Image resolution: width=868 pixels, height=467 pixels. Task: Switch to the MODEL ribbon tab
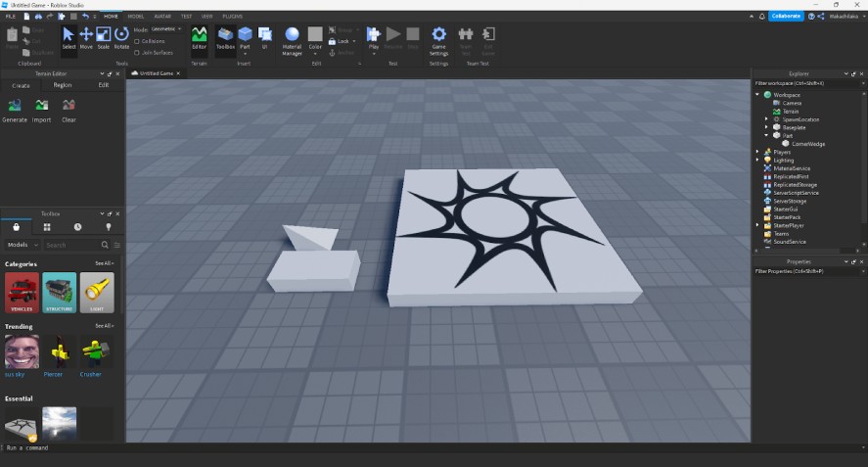[x=136, y=16]
